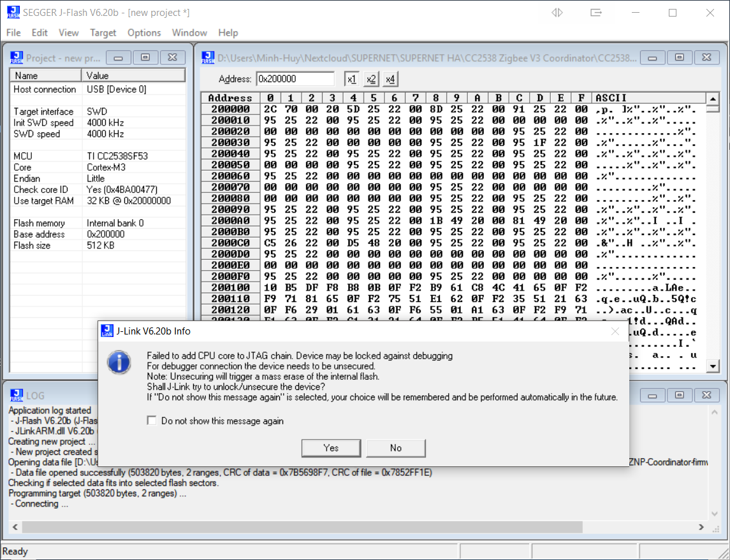Viewport: 730px width, 560px height.
Task: Select hex row address 2000A0
Action: pos(230,220)
